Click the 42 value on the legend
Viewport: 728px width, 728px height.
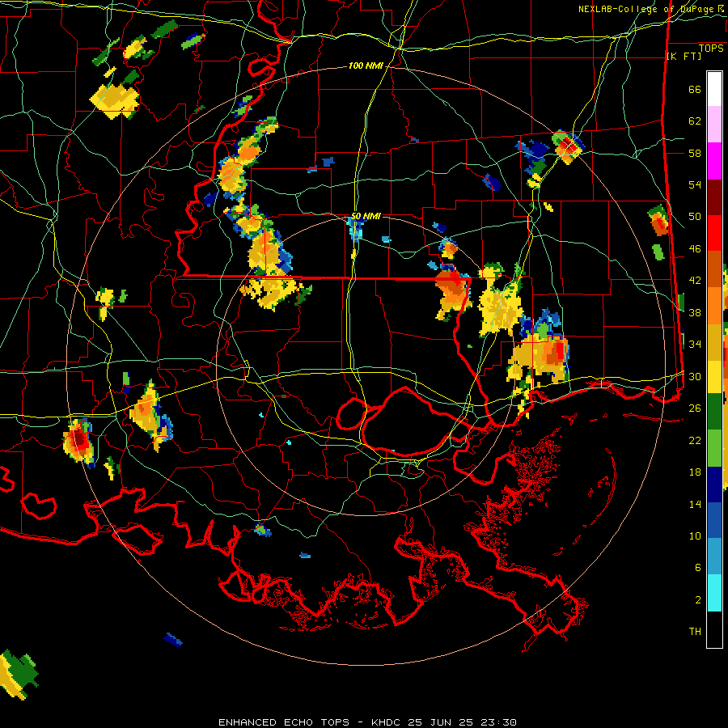coord(695,281)
